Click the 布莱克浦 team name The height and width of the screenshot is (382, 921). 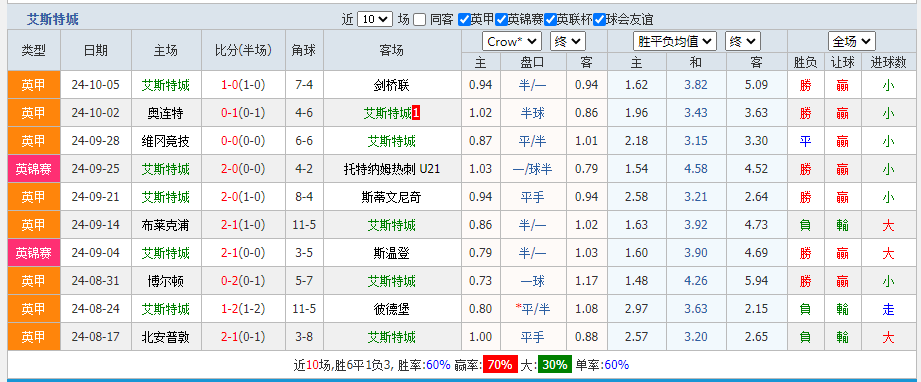pos(166,225)
